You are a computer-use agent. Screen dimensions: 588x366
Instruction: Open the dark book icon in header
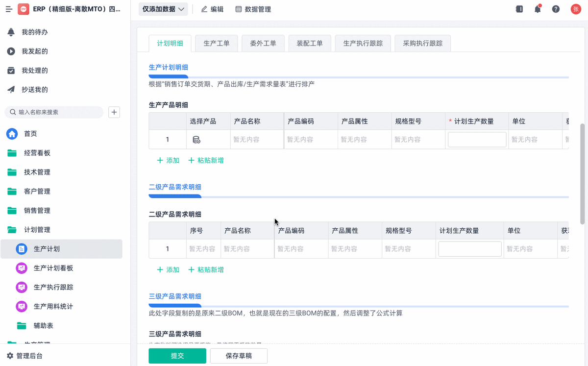[519, 9]
